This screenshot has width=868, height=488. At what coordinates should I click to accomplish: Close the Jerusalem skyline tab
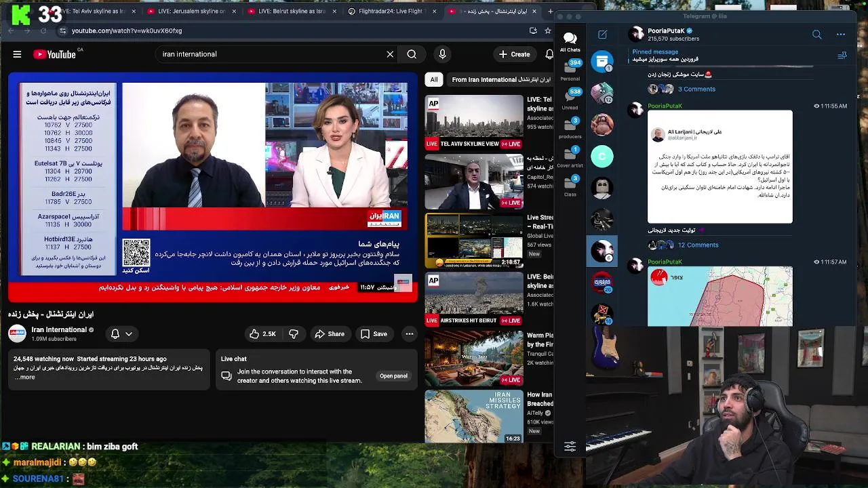coord(234,12)
